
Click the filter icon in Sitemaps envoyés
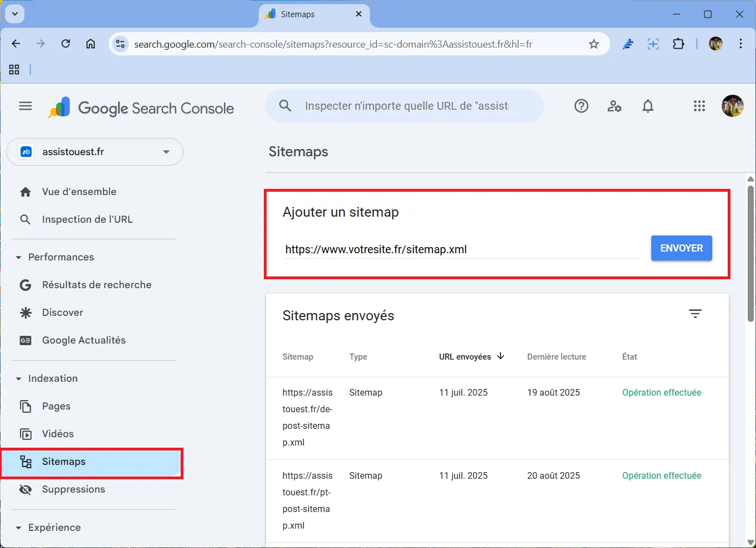click(695, 314)
